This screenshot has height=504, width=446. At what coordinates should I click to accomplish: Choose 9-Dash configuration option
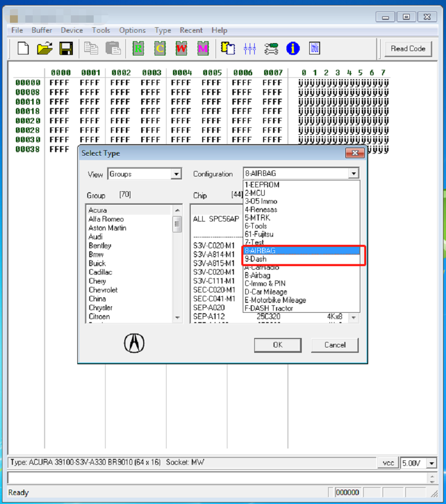pyautogui.click(x=301, y=259)
